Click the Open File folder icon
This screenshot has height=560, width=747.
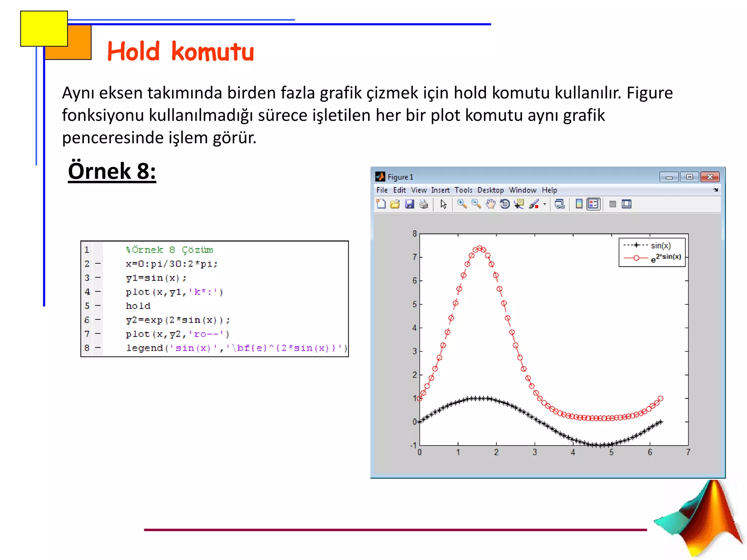point(395,204)
